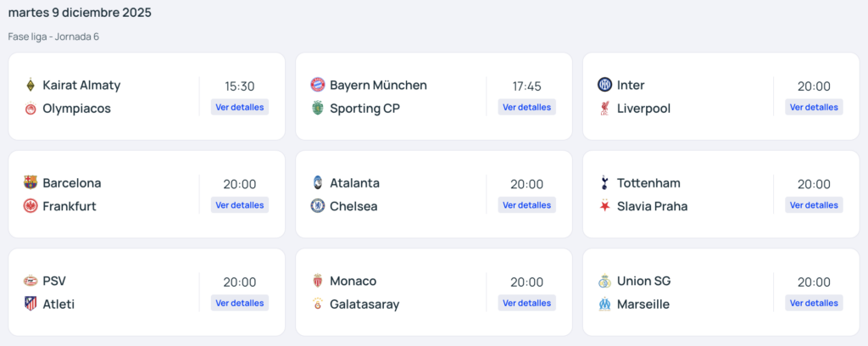View details of Barcelona vs Frankfurt match

240,205
